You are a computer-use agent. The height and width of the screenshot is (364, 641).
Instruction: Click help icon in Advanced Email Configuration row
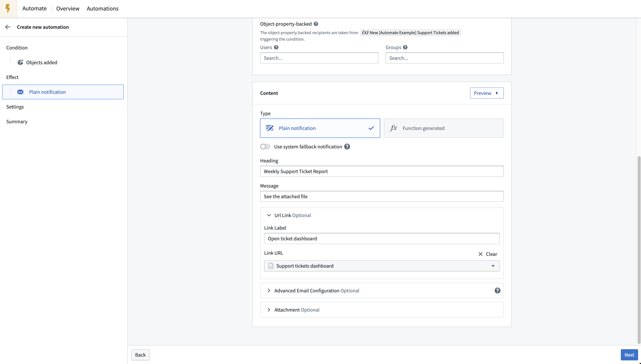(497, 291)
